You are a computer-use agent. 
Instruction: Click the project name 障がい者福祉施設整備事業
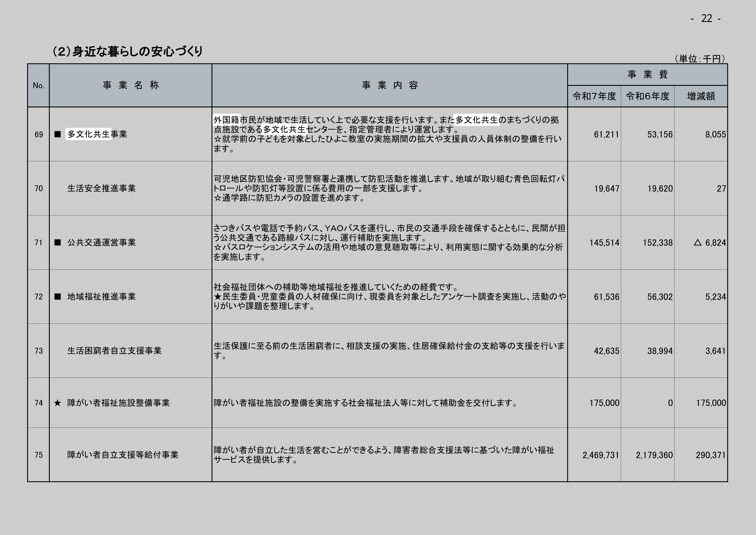pos(119,403)
